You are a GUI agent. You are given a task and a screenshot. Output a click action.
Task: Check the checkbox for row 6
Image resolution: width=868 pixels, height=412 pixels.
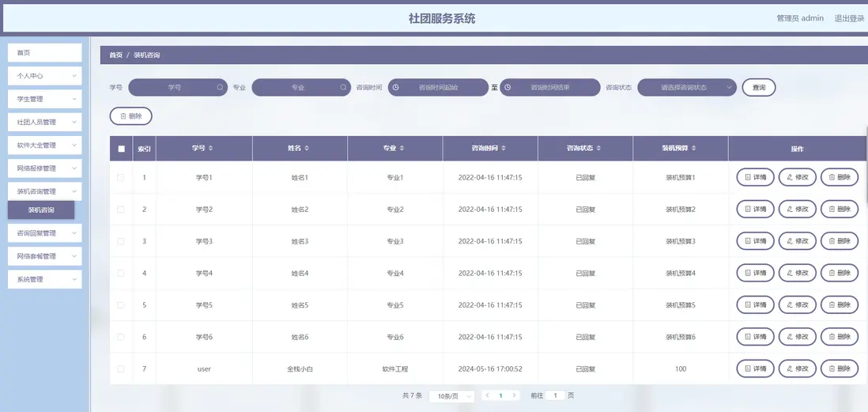pos(121,337)
